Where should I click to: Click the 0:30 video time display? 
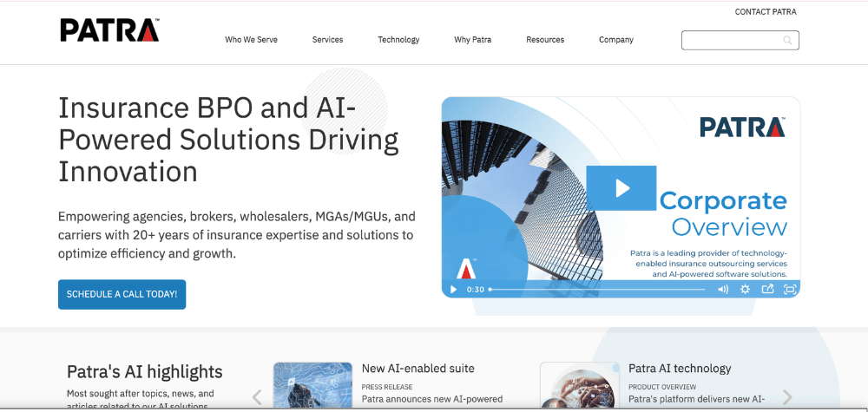476,289
